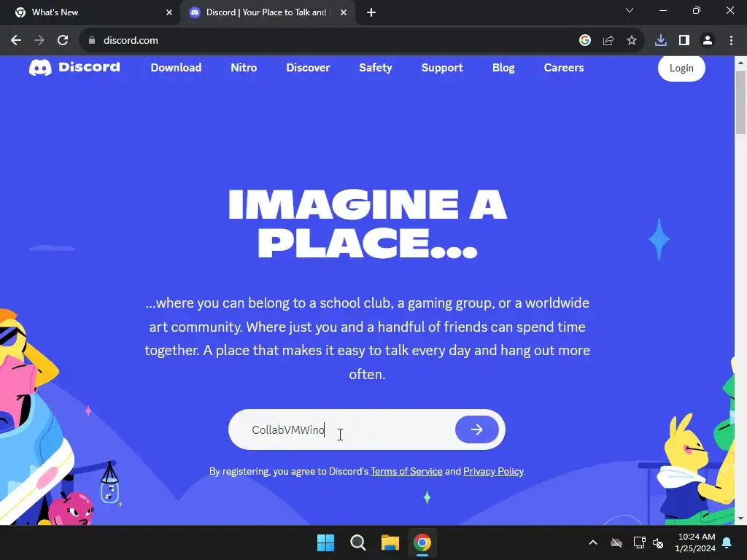This screenshot has width=747, height=560.
Task: Open a new tab with the plus icon
Action: (371, 13)
